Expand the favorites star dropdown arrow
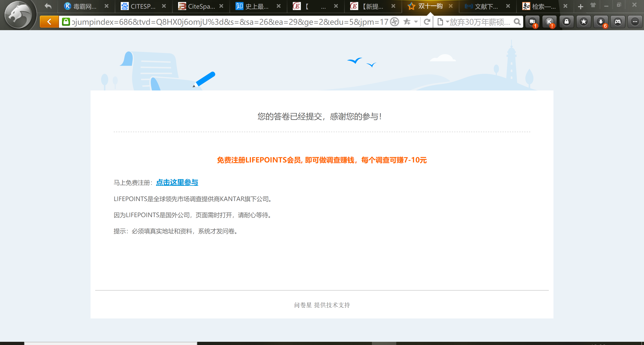Screen dimensions: 644x345 pos(416,22)
